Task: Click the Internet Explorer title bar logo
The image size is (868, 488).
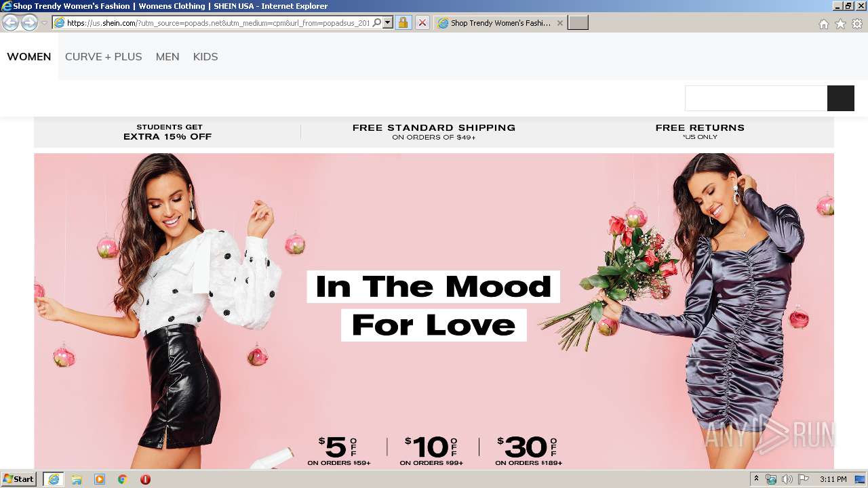Action: coord(6,6)
